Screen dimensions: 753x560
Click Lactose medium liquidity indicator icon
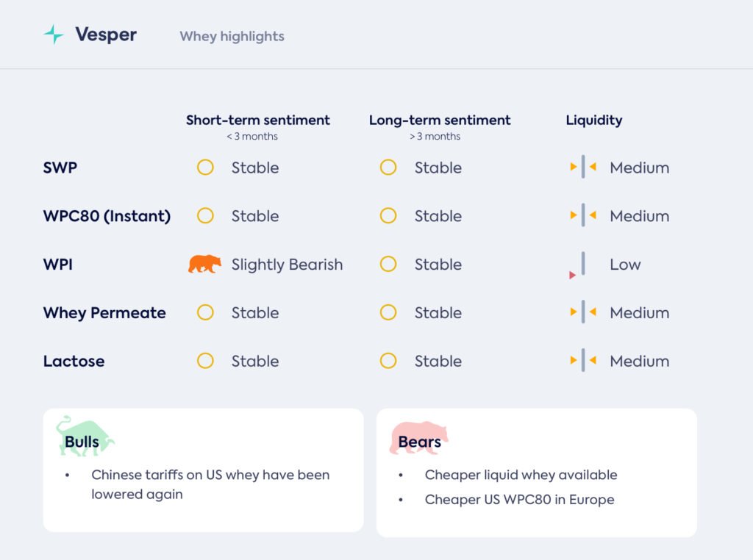[x=583, y=361]
